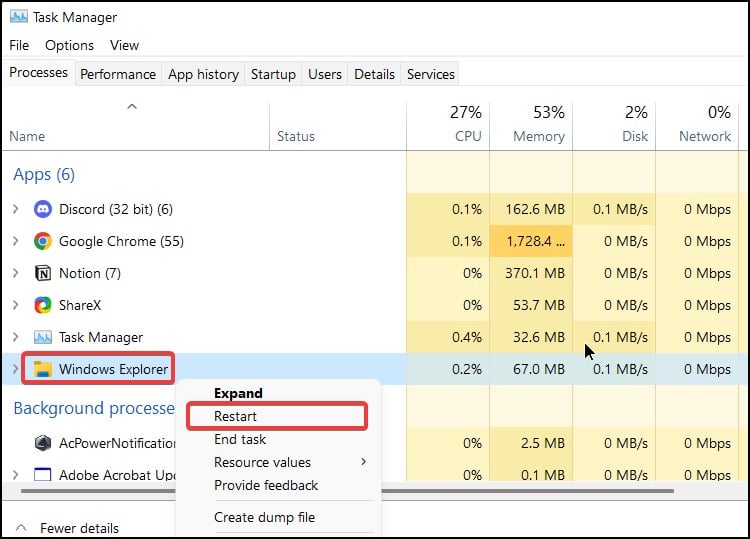Open the File menu
The width and height of the screenshot is (750, 539).
click(x=19, y=45)
